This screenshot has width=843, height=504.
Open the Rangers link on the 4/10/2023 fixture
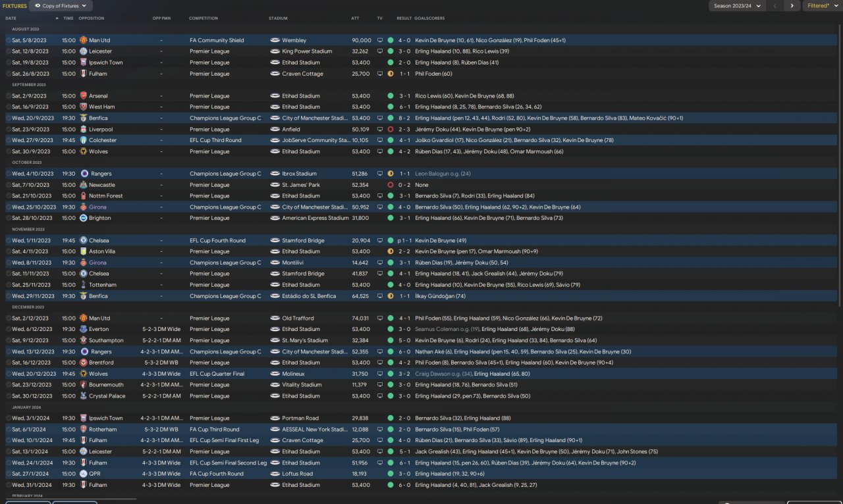(x=100, y=174)
